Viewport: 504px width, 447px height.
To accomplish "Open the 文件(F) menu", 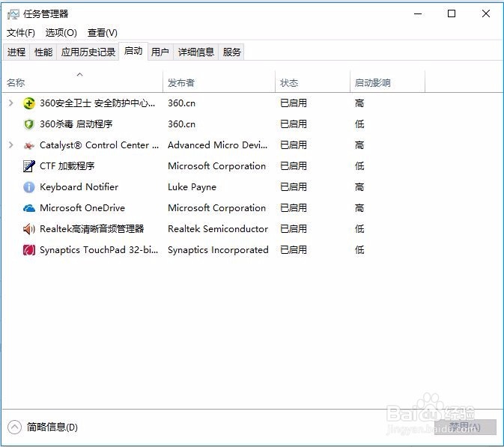I will pos(21,33).
